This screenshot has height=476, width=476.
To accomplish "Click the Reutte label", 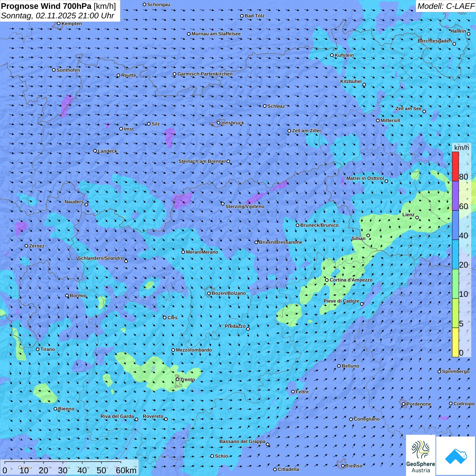I will pyautogui.click(x=129, y=75).
